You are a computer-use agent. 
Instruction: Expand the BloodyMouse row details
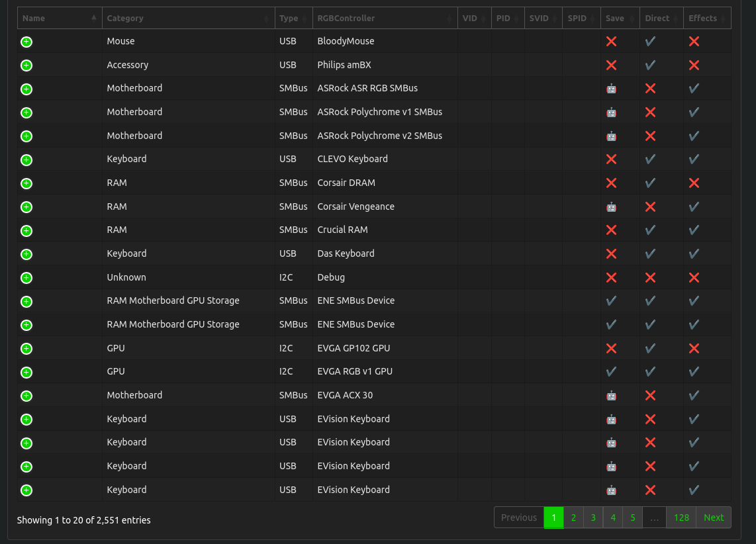pyautogui.click(x=26, y=42)
